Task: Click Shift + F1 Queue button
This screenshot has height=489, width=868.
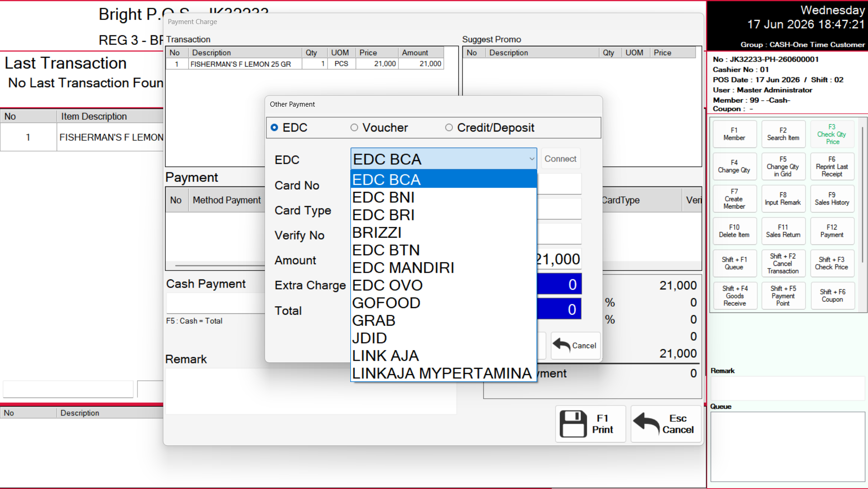Action: pos(734,264)
